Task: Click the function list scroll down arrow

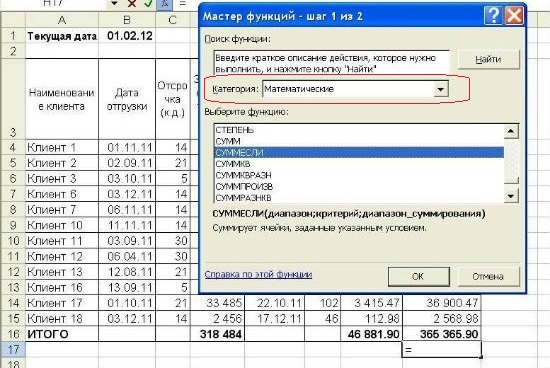Action: [511, 196]
